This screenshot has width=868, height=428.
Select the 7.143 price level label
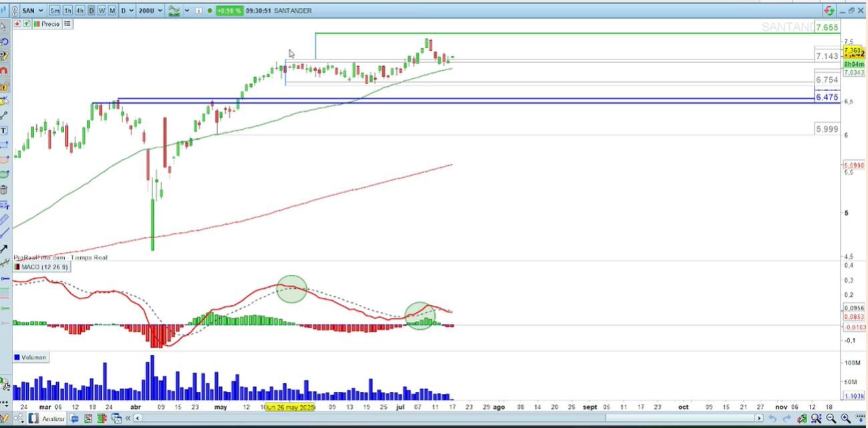tap(827, 56)
